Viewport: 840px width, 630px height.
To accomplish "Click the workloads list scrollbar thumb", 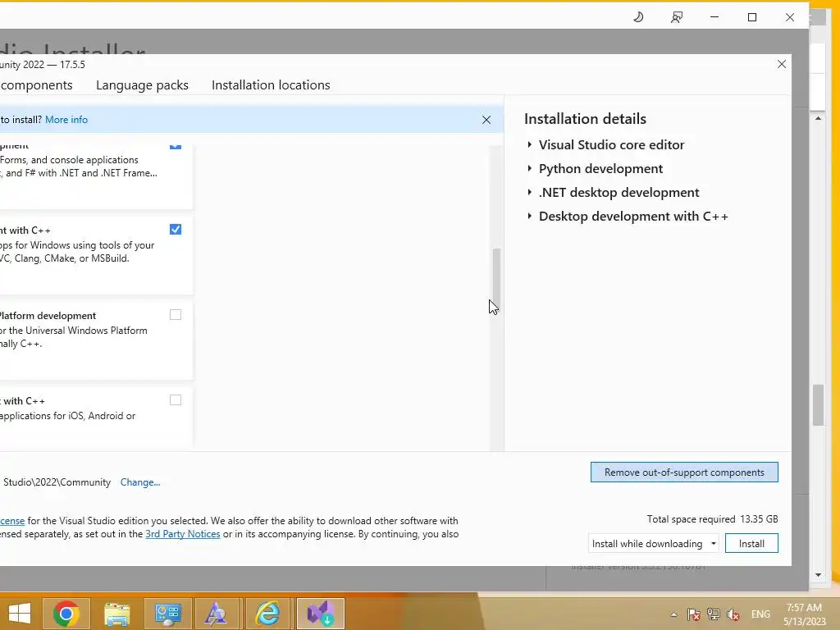I will [x=496, y=279].
